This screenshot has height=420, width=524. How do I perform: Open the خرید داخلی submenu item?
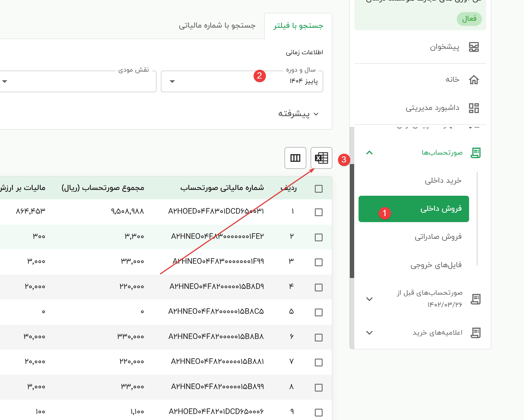tap(443, 180)
